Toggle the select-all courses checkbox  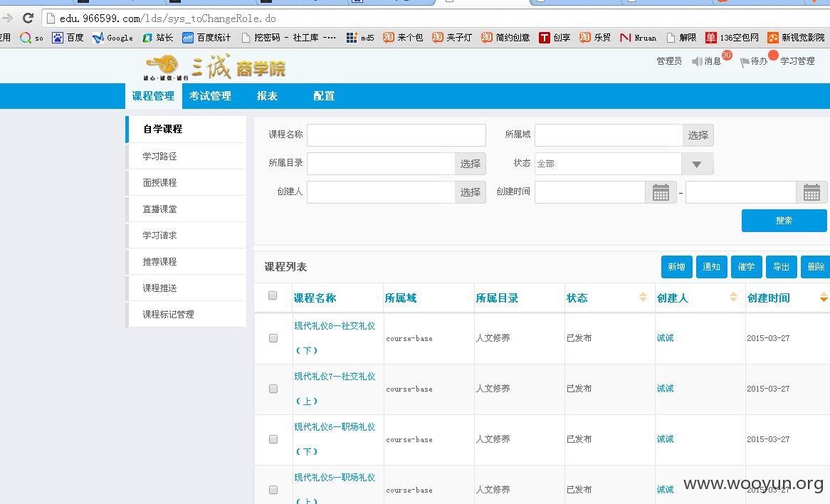pyautogui.click(x=273, y=295)
